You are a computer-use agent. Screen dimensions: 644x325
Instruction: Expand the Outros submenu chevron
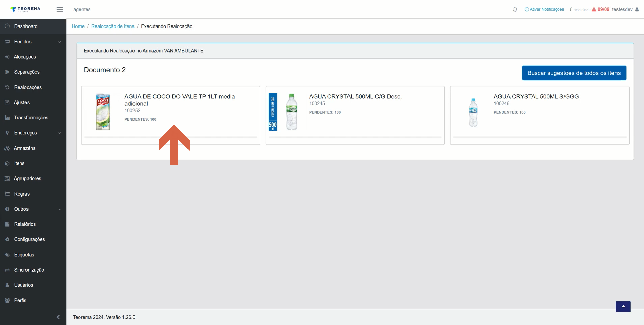pos(60,209)
